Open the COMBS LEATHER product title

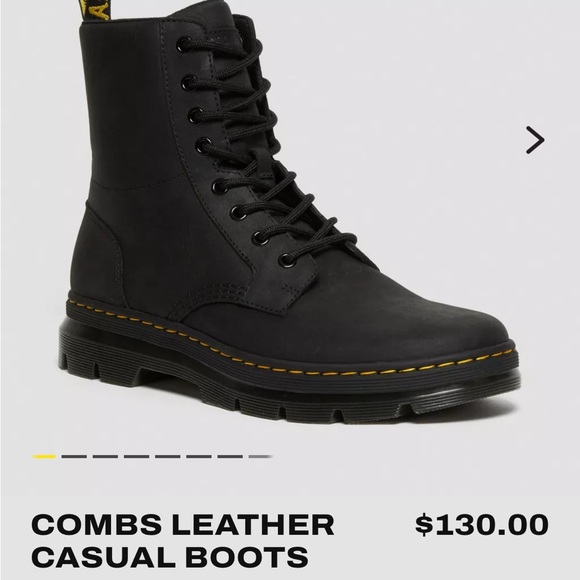[x=183, y=525]
